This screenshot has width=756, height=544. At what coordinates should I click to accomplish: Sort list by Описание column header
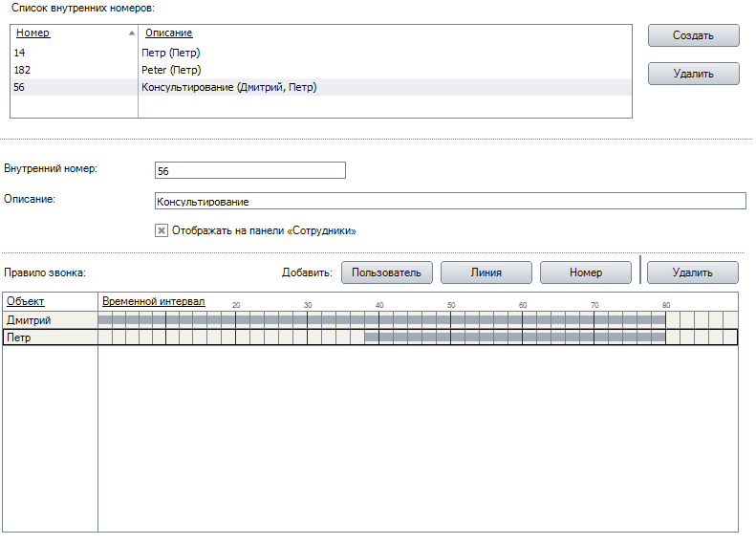tap(168, 33)
